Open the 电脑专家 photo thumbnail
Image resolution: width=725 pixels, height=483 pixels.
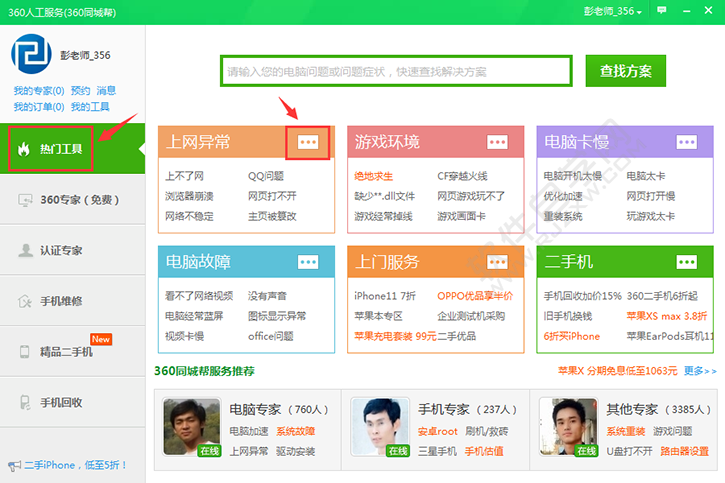pos(191,427)
